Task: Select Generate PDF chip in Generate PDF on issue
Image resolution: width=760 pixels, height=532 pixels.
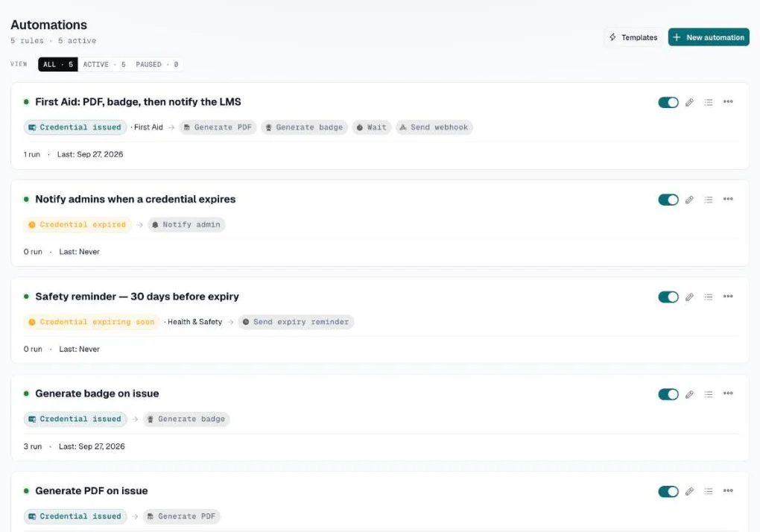Action: pyautogui.click(x=182, y=516)
